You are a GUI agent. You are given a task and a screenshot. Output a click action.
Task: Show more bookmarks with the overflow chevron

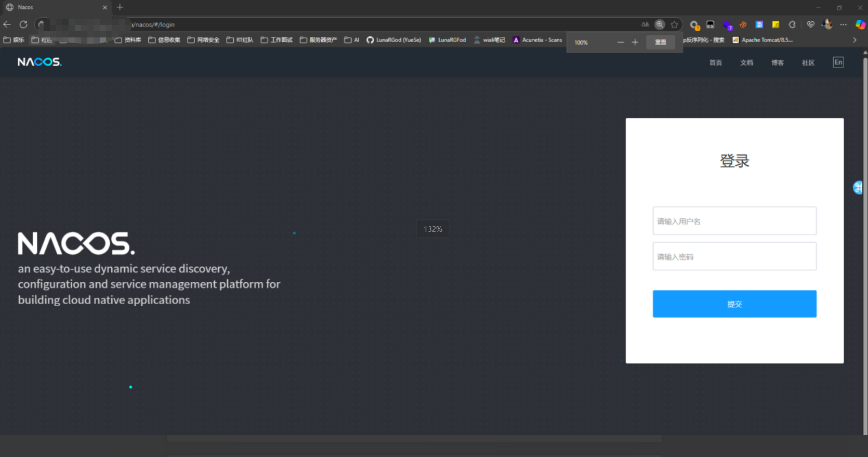click(x=854, y=40)
